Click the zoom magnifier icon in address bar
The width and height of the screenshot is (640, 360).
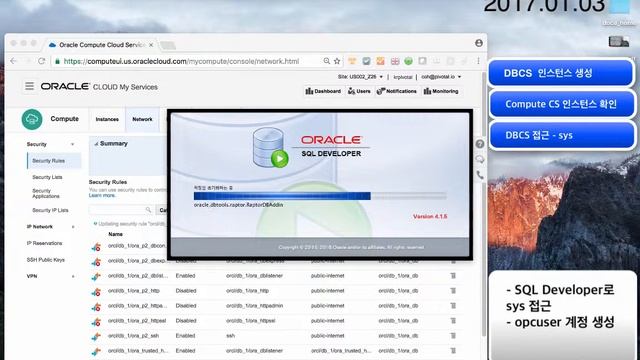tap(327, 61)
